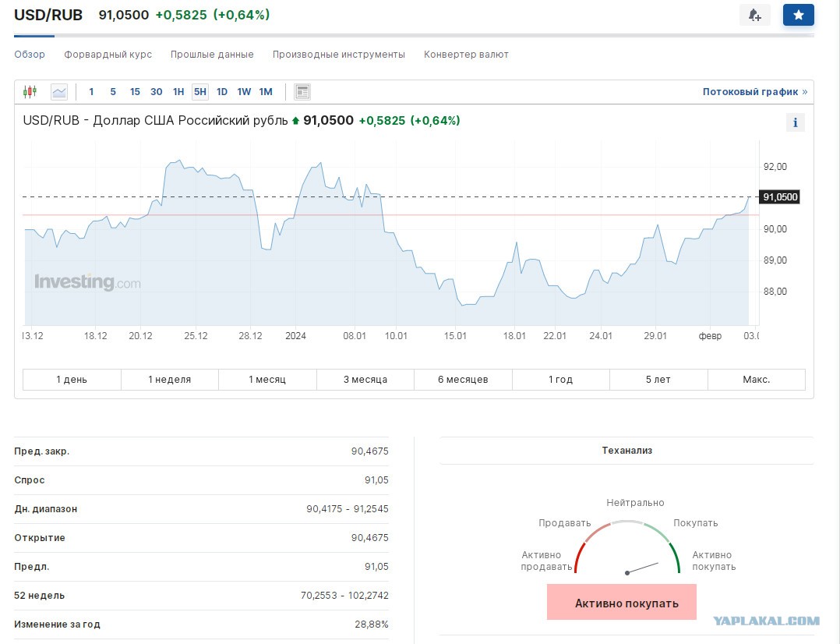Switch to the area chart icon
The width and height of the screenshot is (840, 644).
click(59, 92)
